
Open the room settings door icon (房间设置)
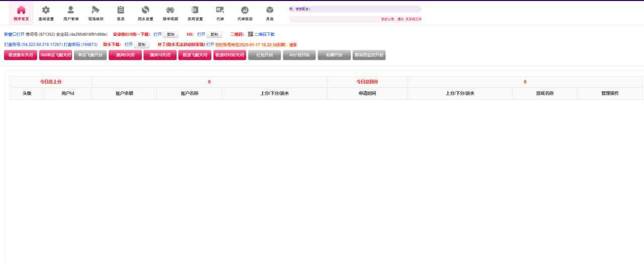tap(195, 10)
